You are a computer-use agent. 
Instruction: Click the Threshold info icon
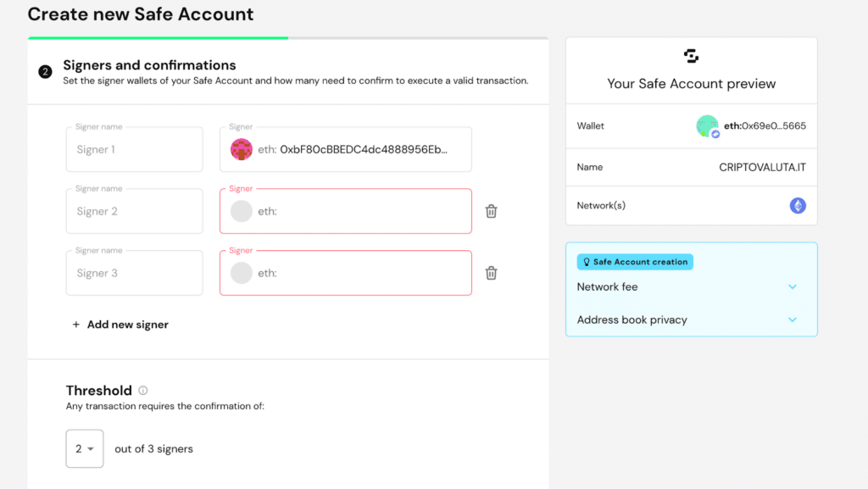142,391
